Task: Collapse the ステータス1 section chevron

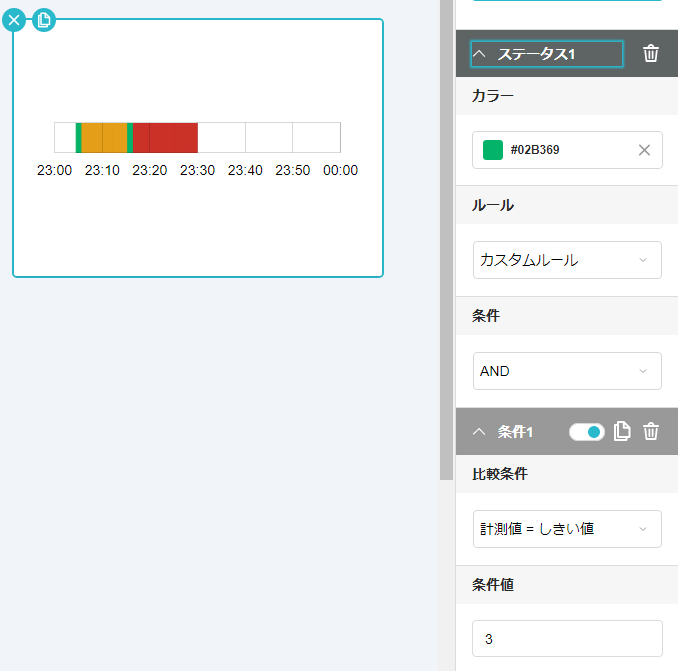Action: [480, 54]
